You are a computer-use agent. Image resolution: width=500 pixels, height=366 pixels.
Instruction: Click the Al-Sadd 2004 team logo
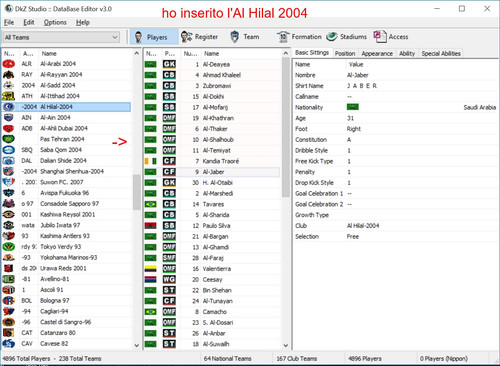point(9,85)
